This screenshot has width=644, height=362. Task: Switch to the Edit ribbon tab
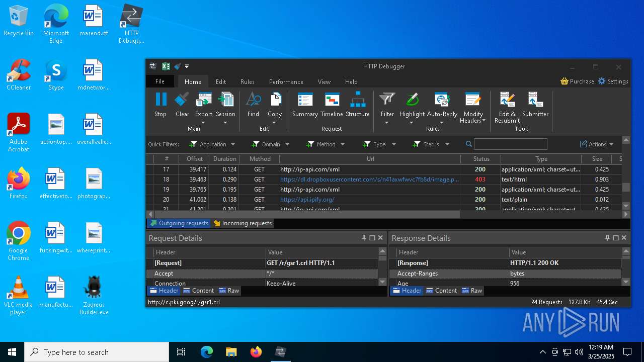[x=221, y=81]
